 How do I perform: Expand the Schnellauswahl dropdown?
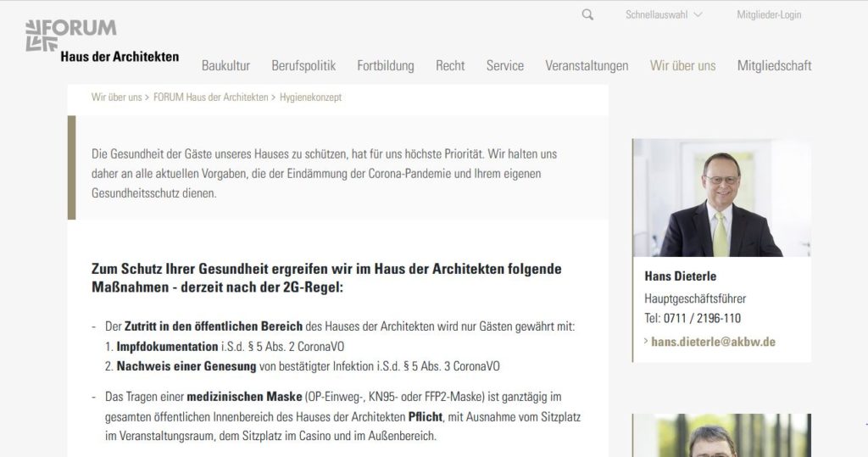click(664, 15)
